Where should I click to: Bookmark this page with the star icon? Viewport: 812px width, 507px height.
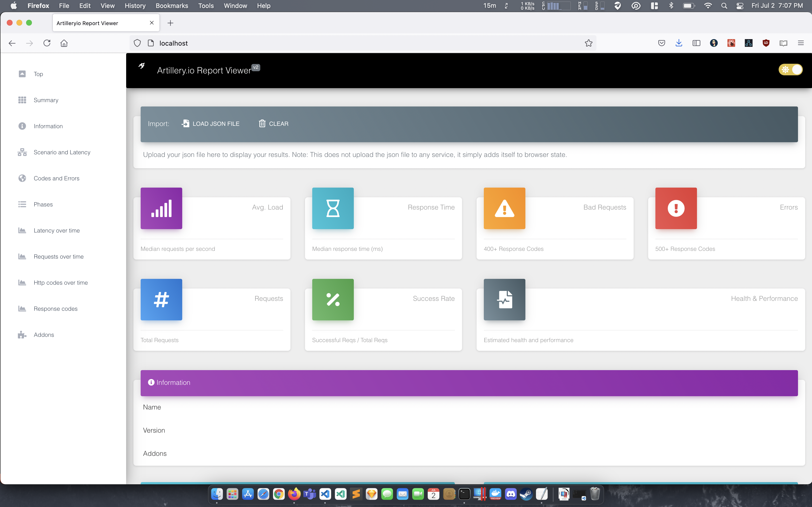[x=588, y=43]
